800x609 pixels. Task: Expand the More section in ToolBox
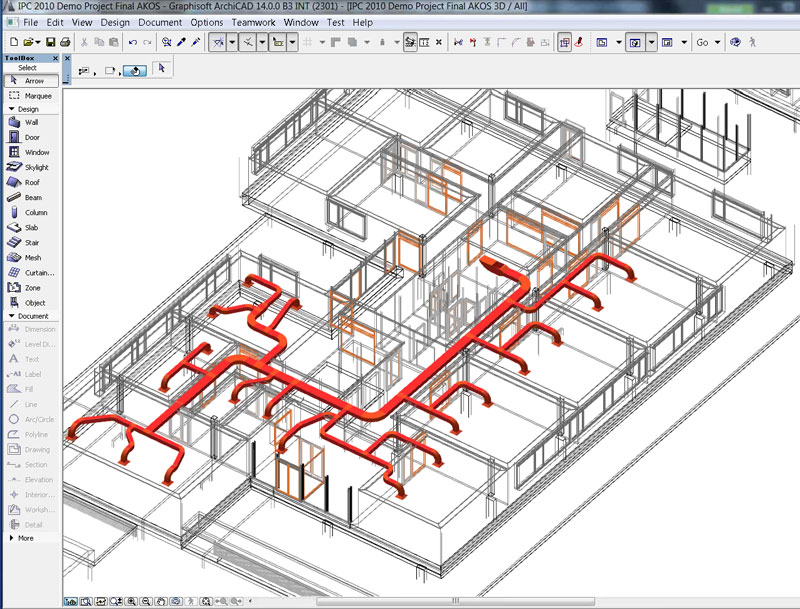[11, 538]
